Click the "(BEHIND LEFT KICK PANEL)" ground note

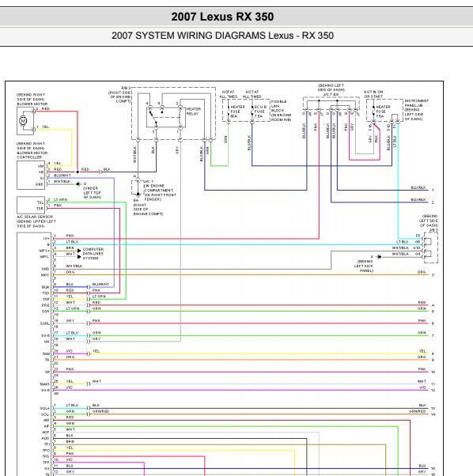[x=365, y=266]
